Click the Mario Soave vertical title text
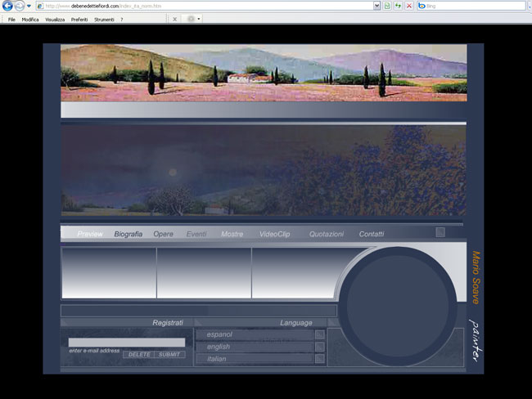Viewport: 532px width, 399px height. click(476, 277)
